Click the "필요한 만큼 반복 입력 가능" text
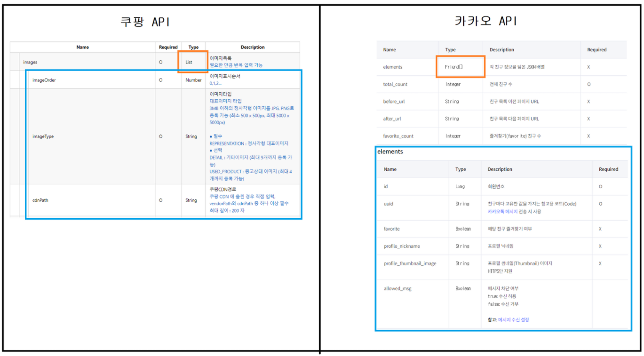 tap(236, 65)
